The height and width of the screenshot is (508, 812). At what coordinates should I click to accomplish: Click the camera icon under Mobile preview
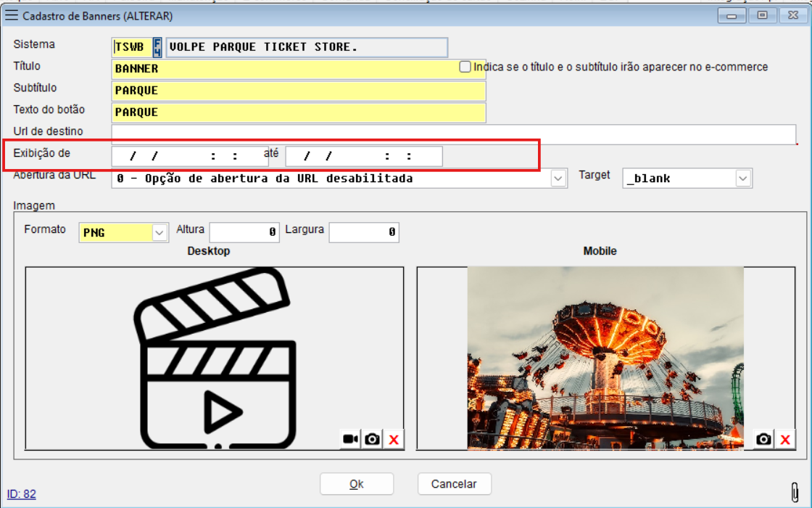click(x=763, y=439)
